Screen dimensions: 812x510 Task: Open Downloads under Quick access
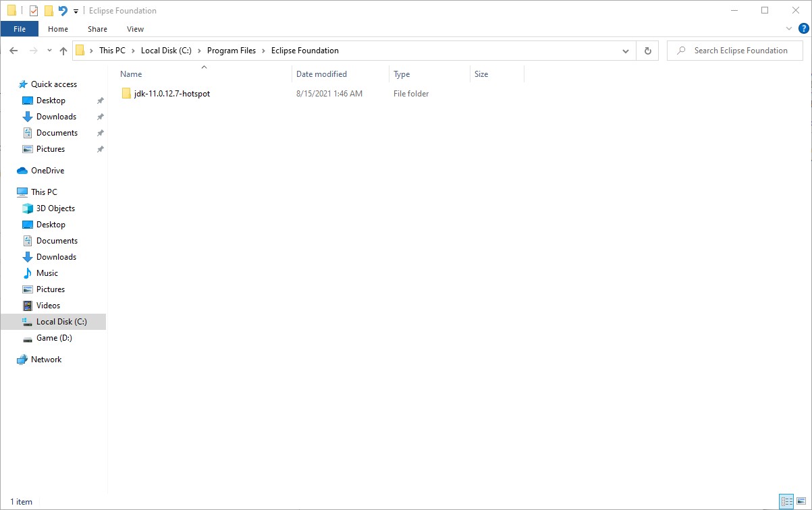click(56, 117)
